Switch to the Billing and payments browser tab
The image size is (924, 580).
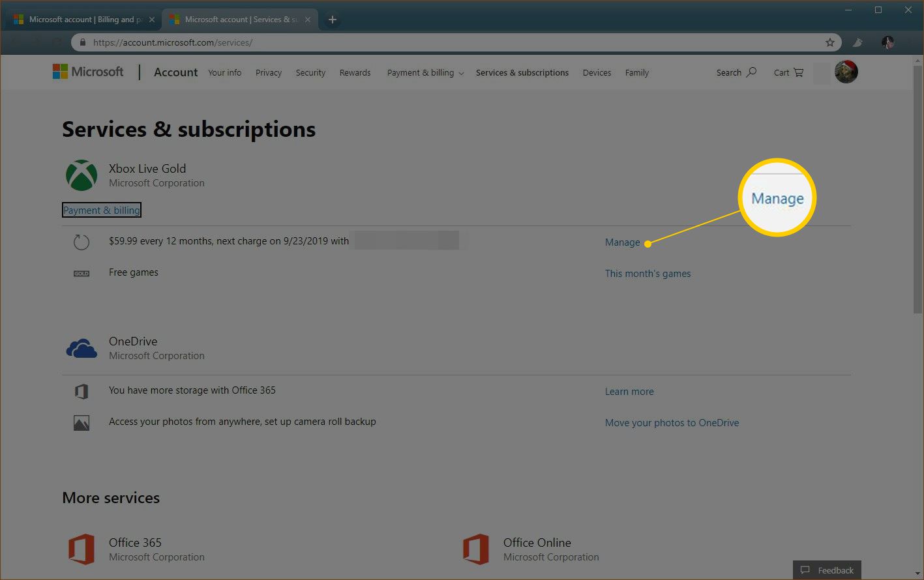click(83, 20)
